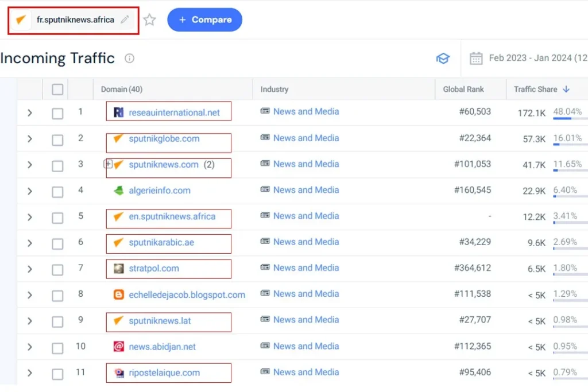
Task: Open the sputnikglobe.com domain link
Action: click(x=164, y=139)
